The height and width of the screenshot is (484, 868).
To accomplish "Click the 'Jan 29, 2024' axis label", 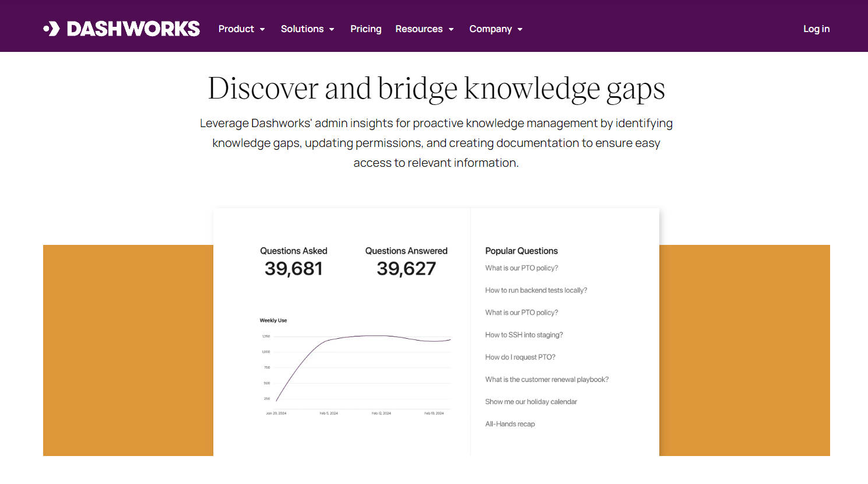I will [x=276, y=413].
